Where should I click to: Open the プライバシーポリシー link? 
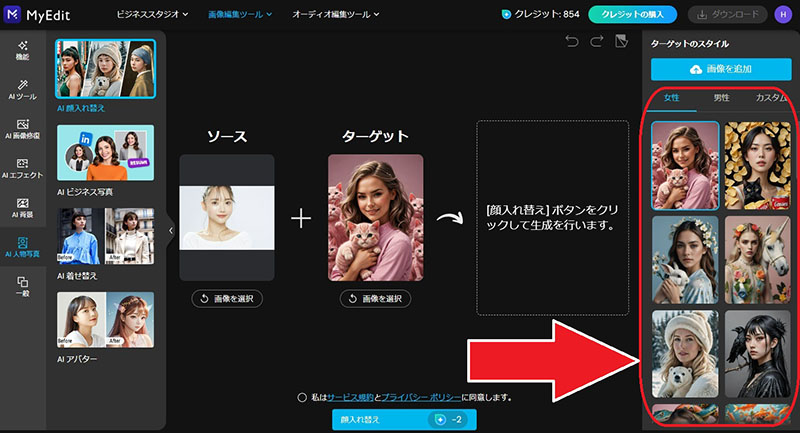point(421,397)
